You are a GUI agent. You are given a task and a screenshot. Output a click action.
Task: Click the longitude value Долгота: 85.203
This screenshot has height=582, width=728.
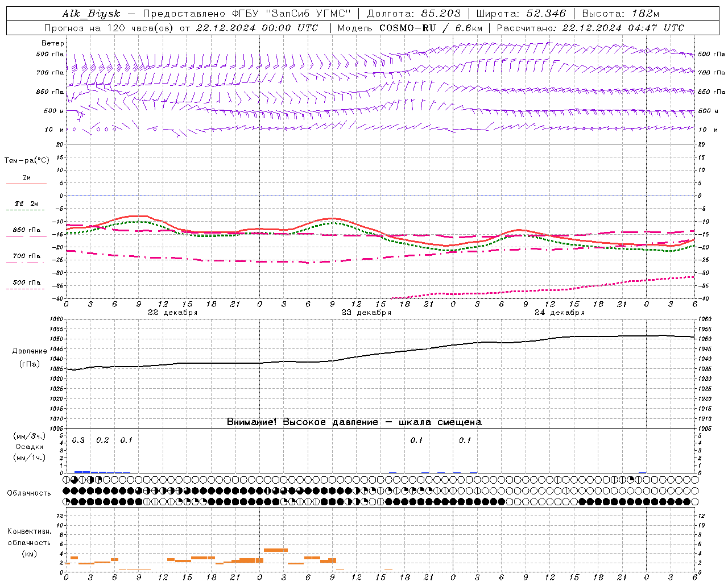point(414,14)
